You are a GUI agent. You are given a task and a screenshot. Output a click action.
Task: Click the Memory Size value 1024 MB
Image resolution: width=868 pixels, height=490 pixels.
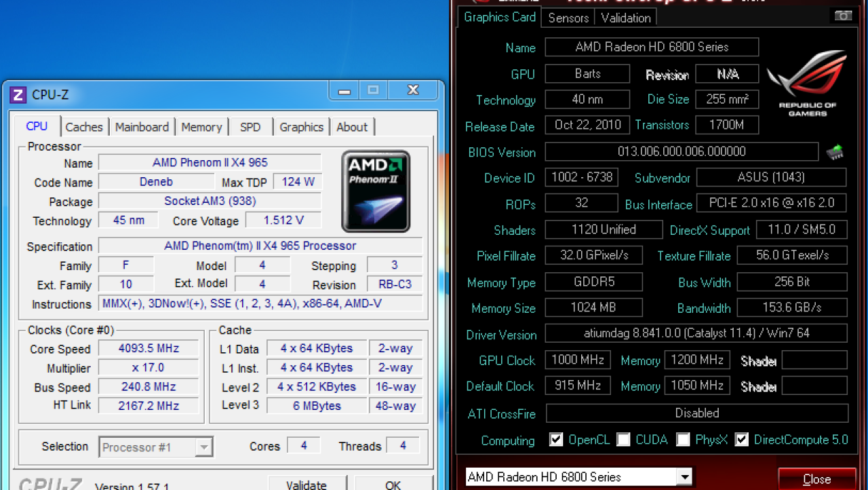coord(593,307)
